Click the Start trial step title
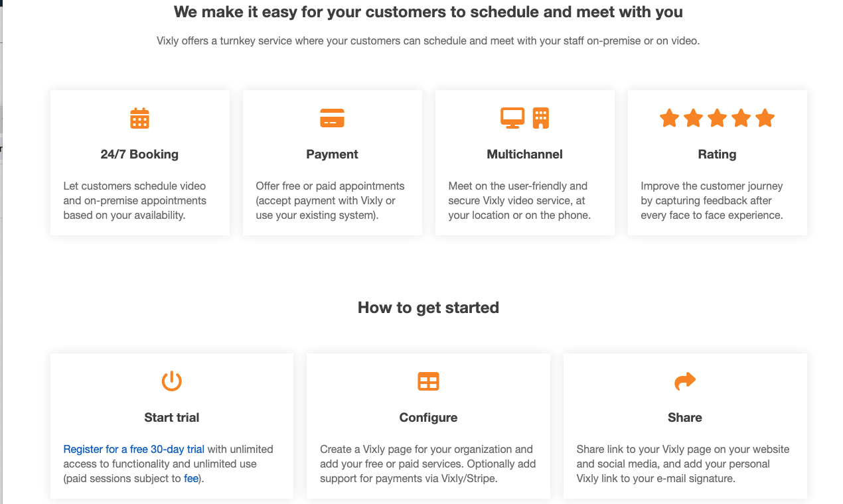The height and width of the screenshot is (504, 843). tap(172, 417)
